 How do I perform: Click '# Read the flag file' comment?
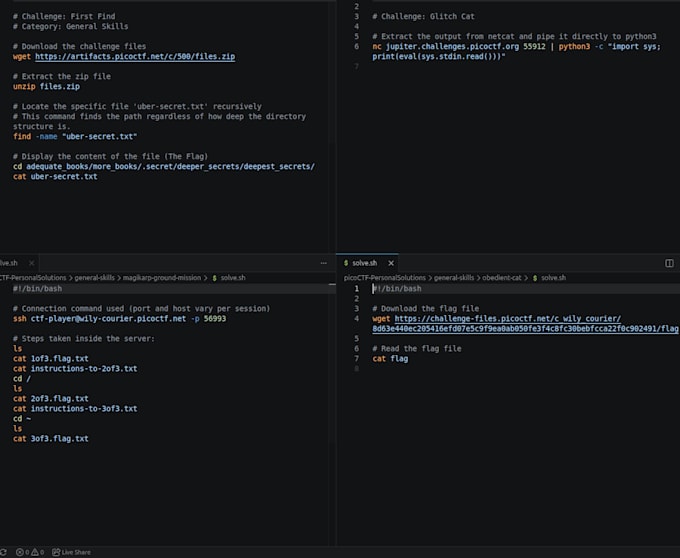coord(417,349)
